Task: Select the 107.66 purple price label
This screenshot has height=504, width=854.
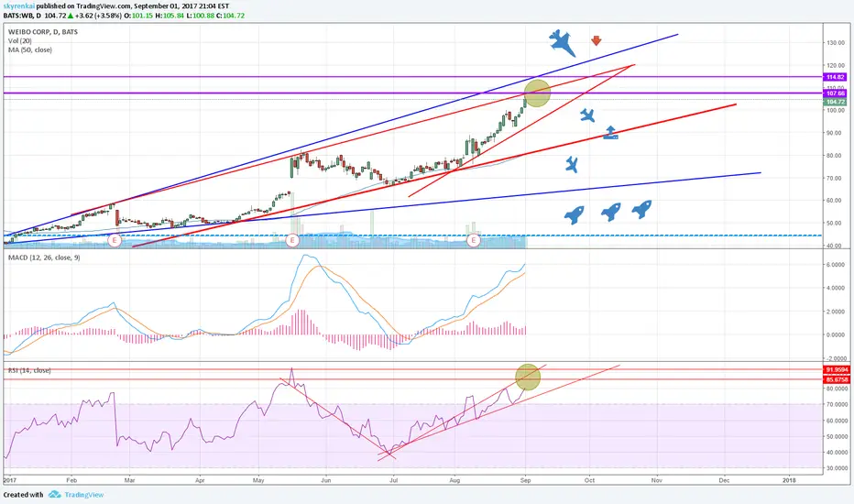Action: [835, 93]
